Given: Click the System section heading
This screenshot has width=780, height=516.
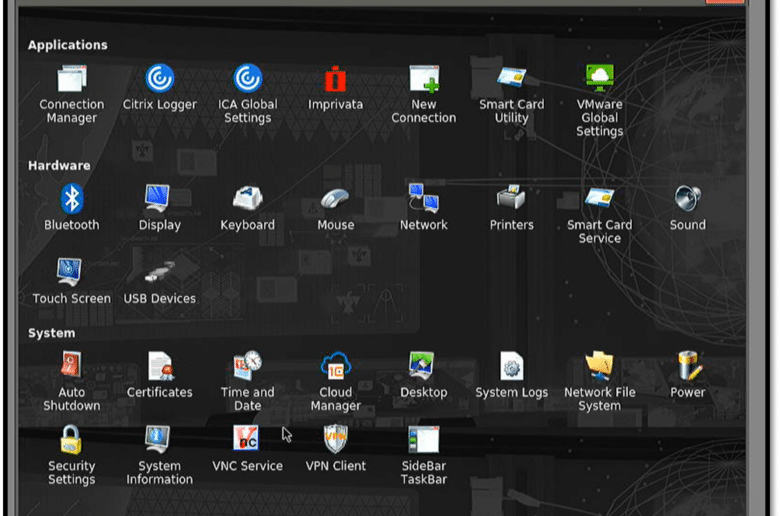Looking at the screenshot, I should [52, 333].
